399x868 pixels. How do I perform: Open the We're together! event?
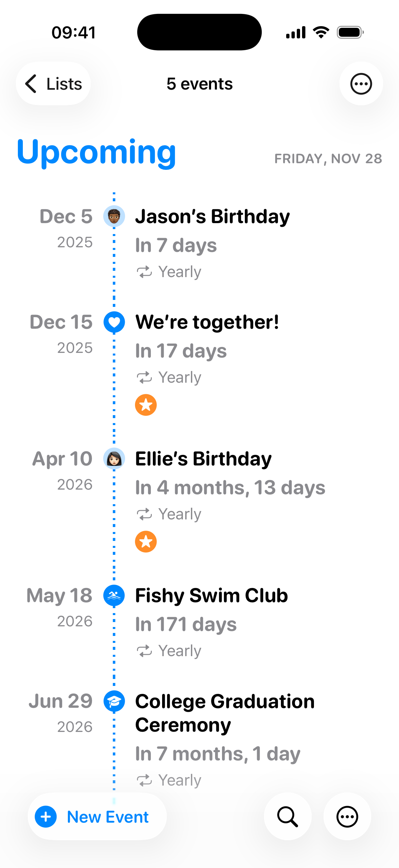tap(207, 322)
